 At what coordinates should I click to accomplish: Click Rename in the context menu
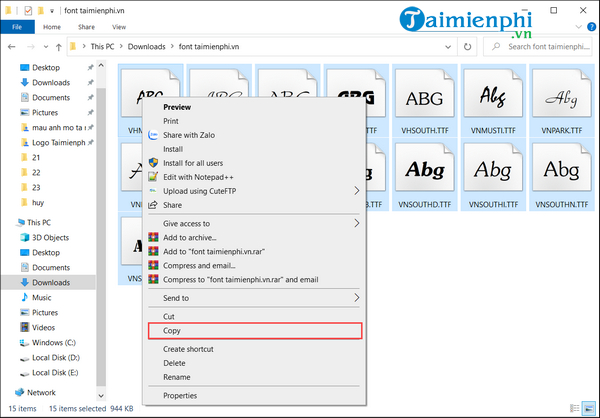tap(254, 377)
